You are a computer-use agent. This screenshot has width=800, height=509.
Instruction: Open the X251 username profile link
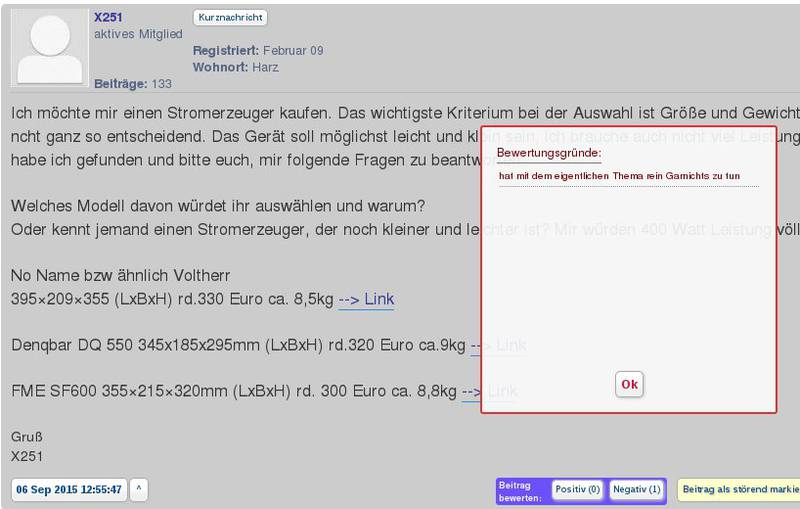pos(108,17)
